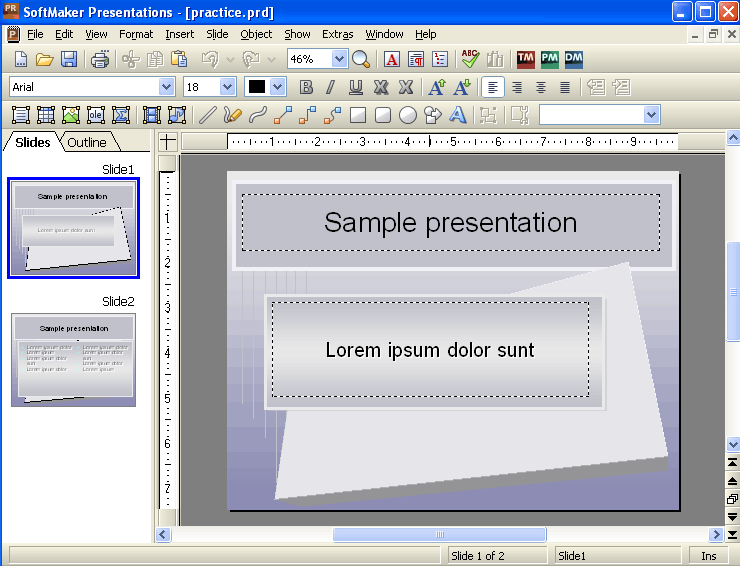Open the Extras menu
Viewport: 740px width, 566px height.
337,34
